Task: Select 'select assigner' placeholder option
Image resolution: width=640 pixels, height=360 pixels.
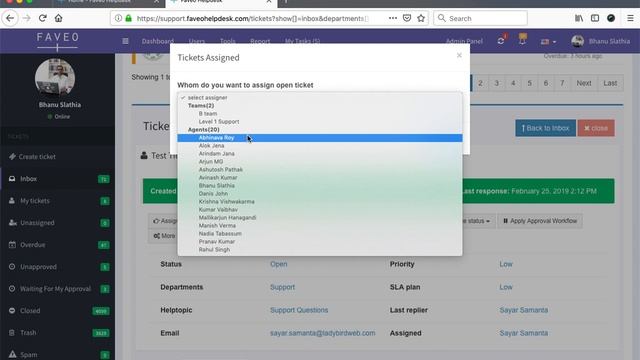Action: [320, 98]
